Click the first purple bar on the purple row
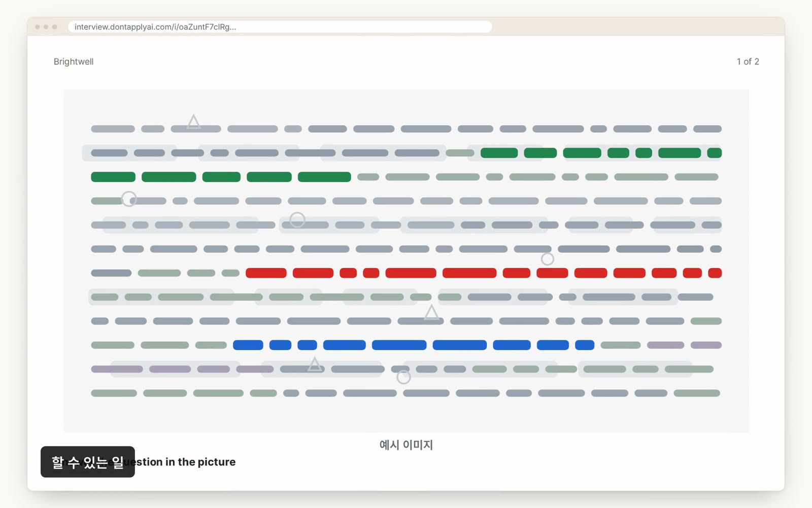The height and width of the screenshot is (508, 812). (117, 369)
